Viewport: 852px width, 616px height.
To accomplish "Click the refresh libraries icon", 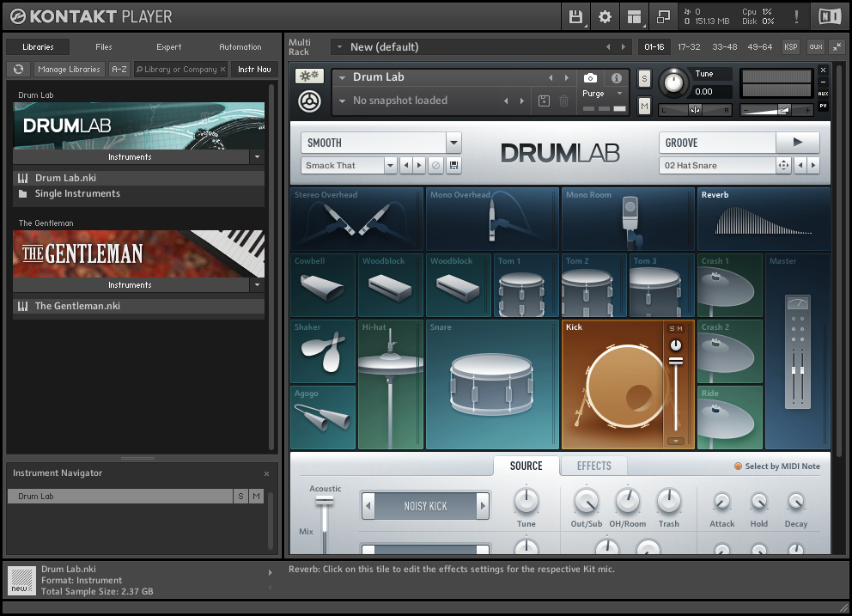I will click(19, 69).
